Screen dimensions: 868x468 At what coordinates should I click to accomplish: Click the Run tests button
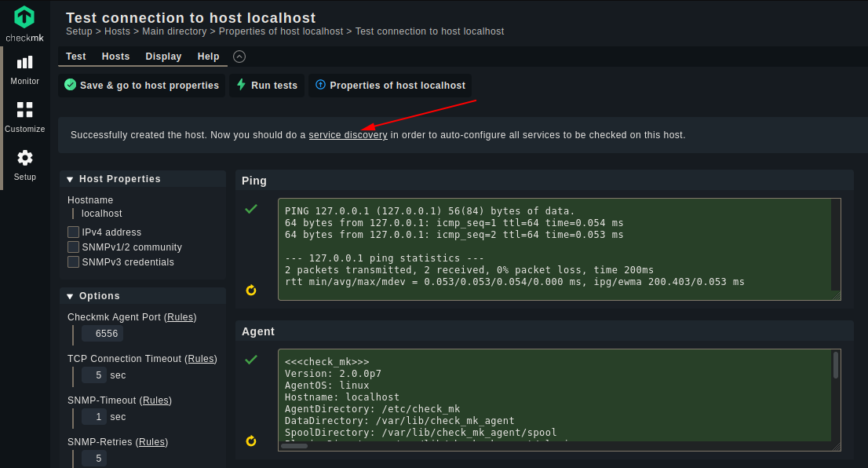267,86
